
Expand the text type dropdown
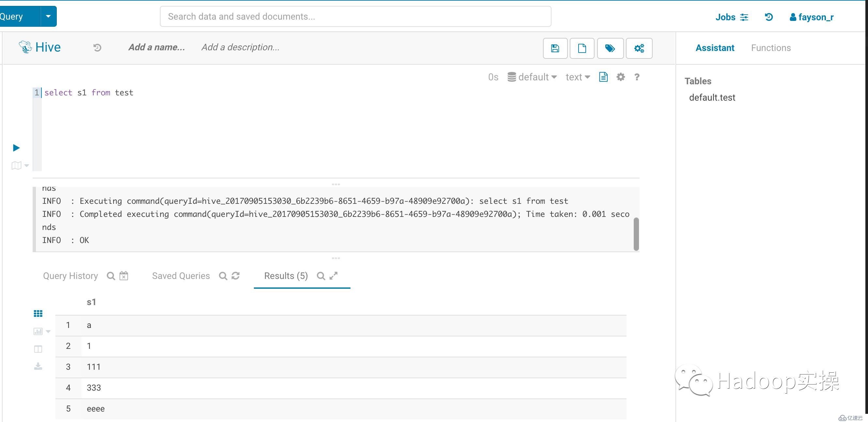coord(578,77)
